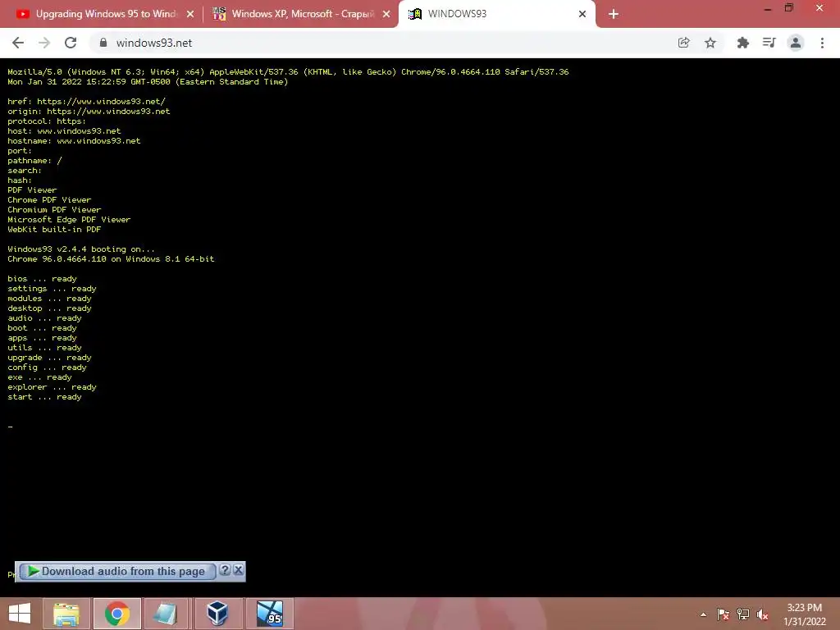840x630 pixels.
Task: Open VirtualBox from the taskbar
Action: [217, 614]
